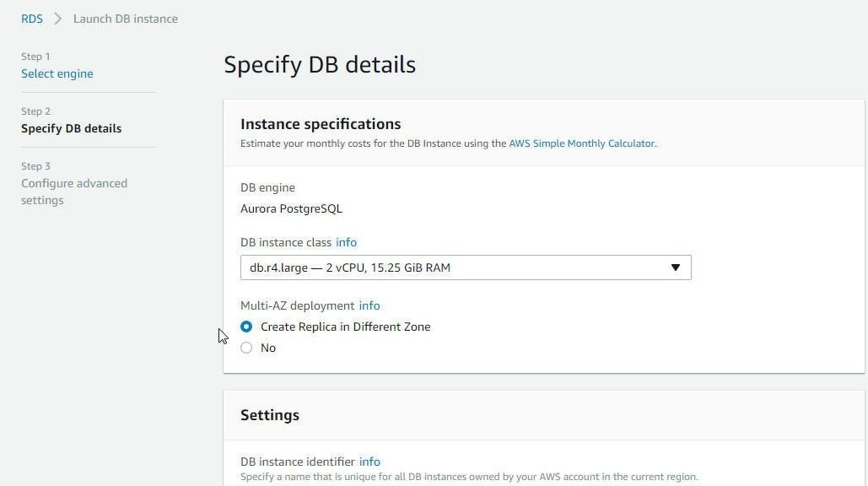The height and width of the screenshot is (486, 868).
Task: Expand the DB instance class dropdown
Action: [466, 267]
